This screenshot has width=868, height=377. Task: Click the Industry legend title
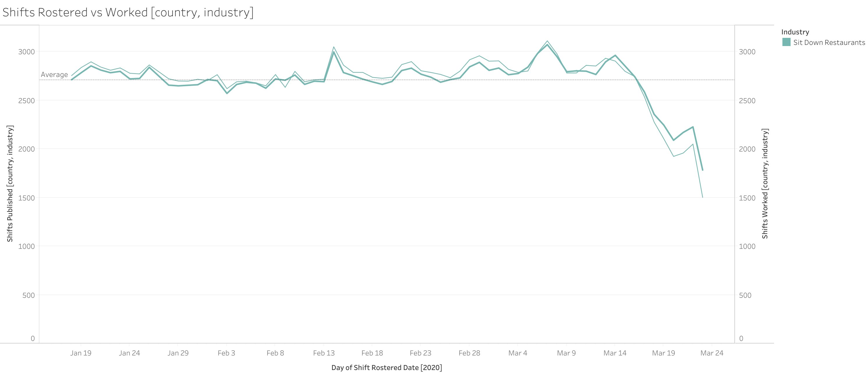click(x=795, y=32)
